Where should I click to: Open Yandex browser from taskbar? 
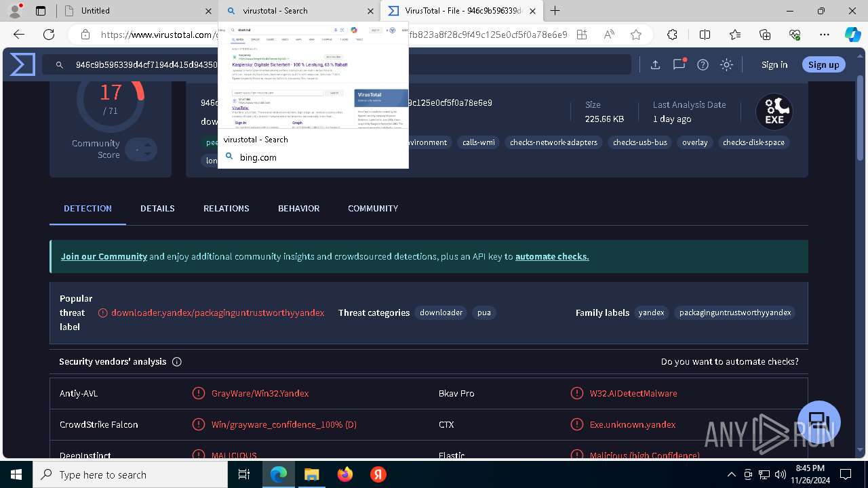point(378,474)
